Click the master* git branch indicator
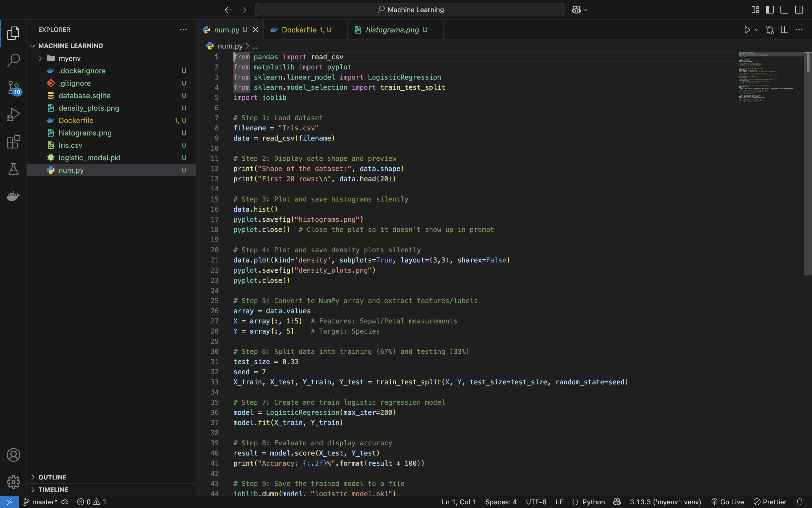This screenshot has width=812, height=508. click(40, 502)
